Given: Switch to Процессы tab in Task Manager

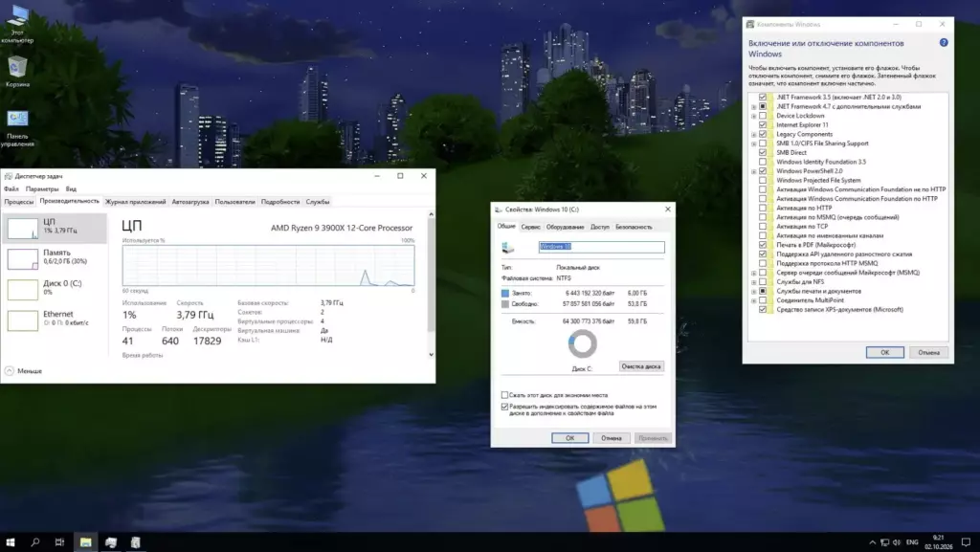Looking at the screenshot, I should click(x=19, y=202).
